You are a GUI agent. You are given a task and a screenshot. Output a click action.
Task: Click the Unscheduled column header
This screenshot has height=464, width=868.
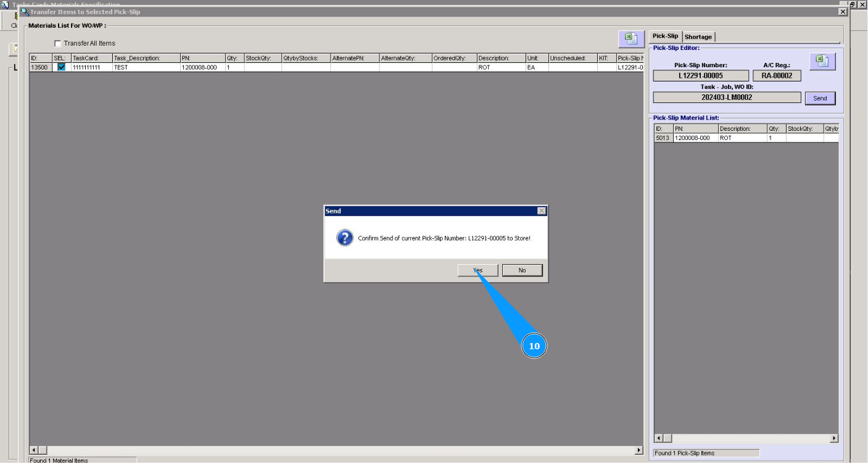572,58
